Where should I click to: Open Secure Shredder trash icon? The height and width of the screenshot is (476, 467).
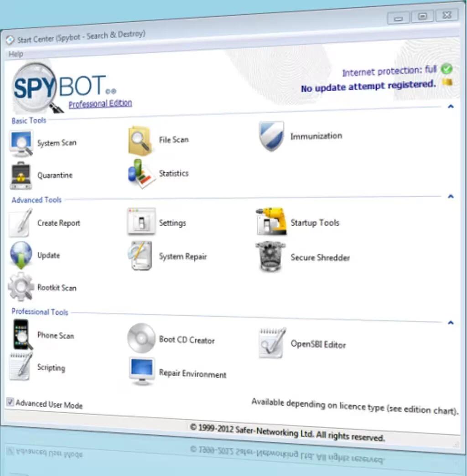pyautogui.click(x=270, y=256)
